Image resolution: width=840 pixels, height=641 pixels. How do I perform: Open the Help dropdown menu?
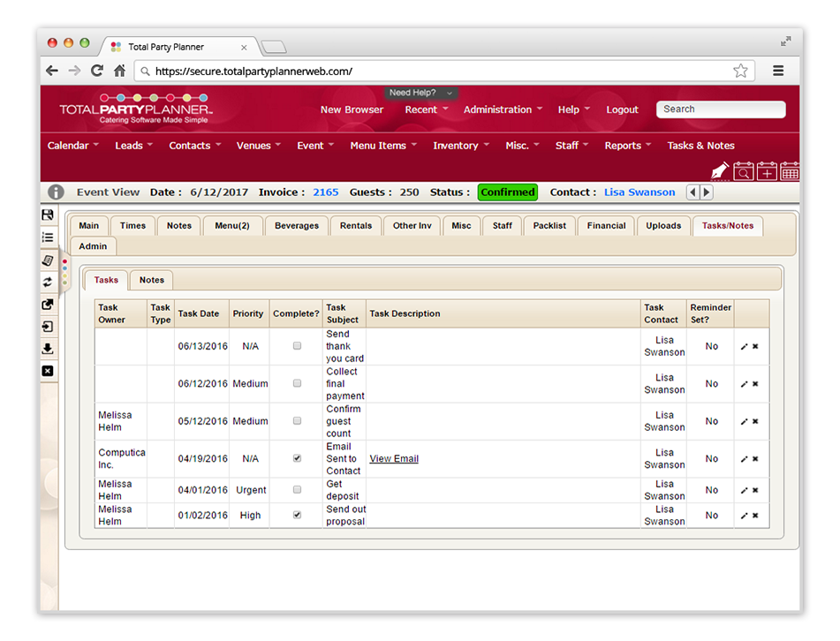coord(574,109)
